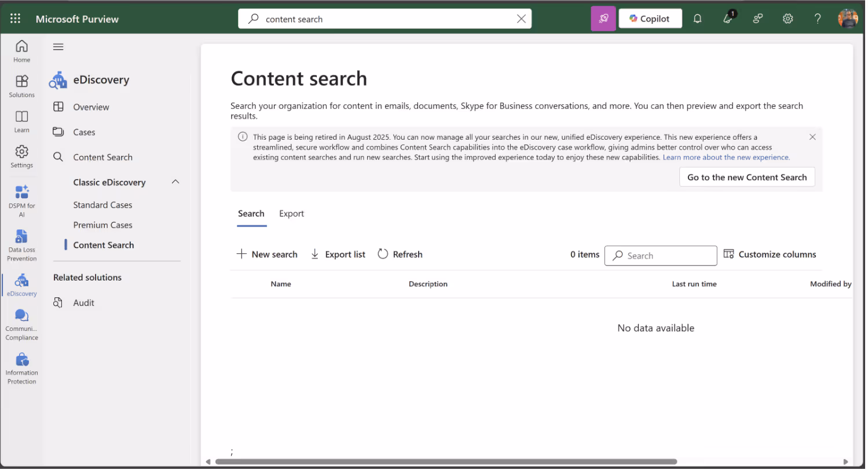Screen dimensions: 868x470
Task: Collapse navigation with hamburger icon
Action: [x=58, y=47]
